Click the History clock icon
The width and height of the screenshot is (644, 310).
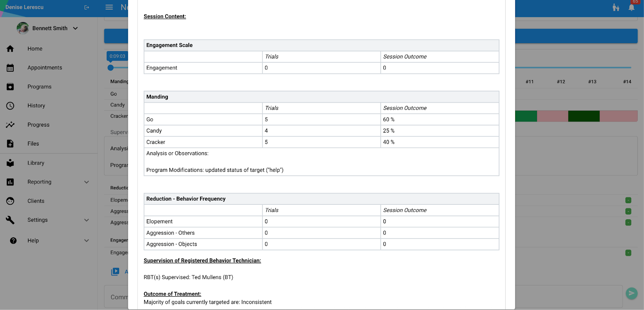[x=10, y=106]
